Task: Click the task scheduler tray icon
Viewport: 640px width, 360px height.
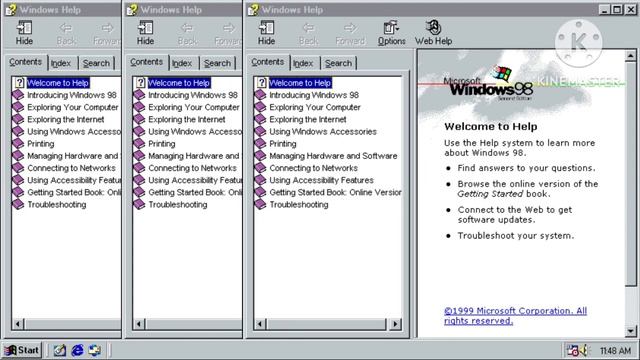Action: (573, 350)
